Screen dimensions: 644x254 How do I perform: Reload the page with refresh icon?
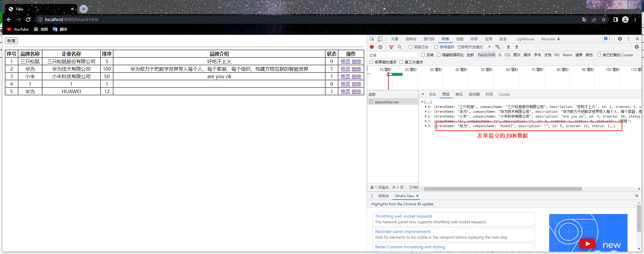pos(28,20)
